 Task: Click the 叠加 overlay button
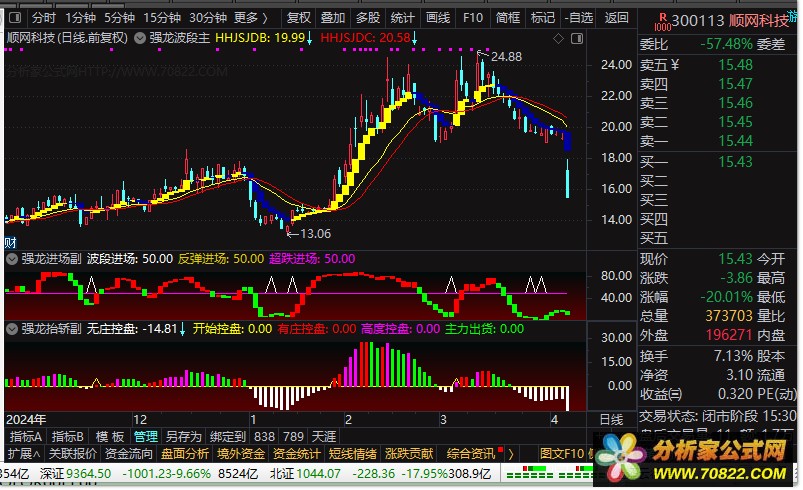tap(333, 18)
